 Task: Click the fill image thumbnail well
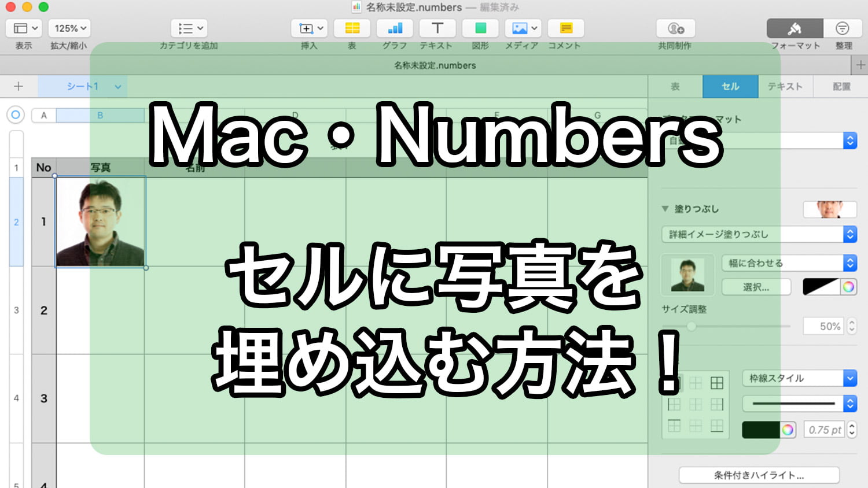pyautogui.click(x=687, y=275)
